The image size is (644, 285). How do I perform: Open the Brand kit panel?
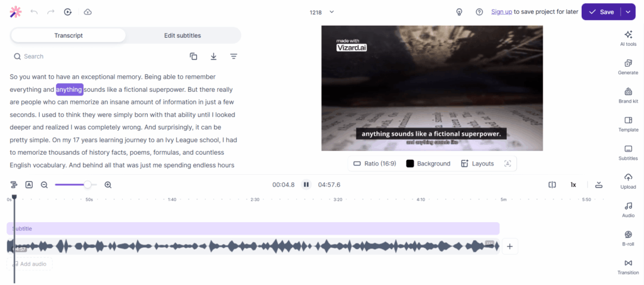(628, 95)
